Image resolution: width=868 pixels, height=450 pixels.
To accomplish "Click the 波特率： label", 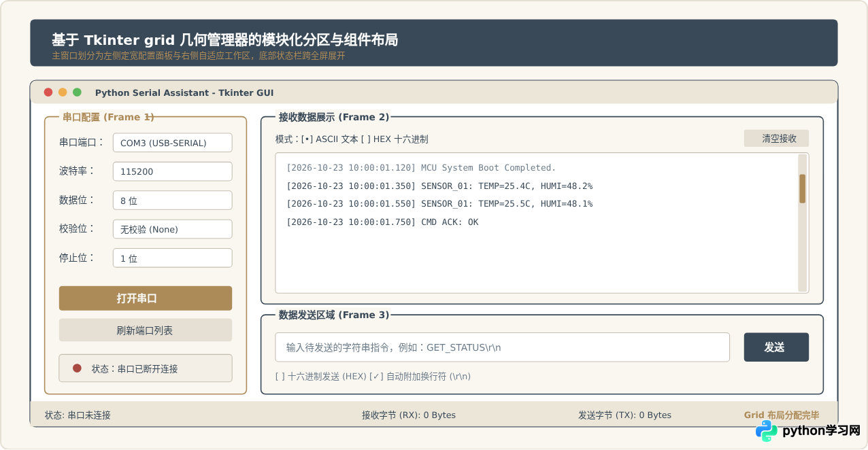I will 77,171.
